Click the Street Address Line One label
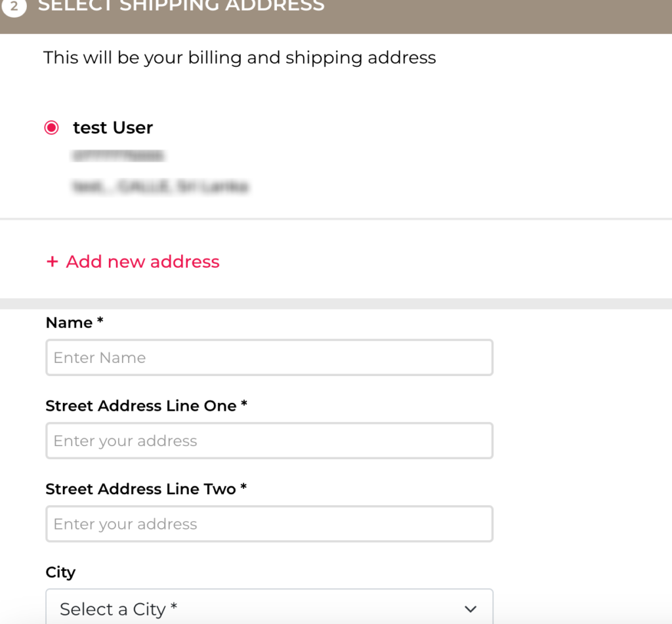The image size is (672, 624). point(141,406)
